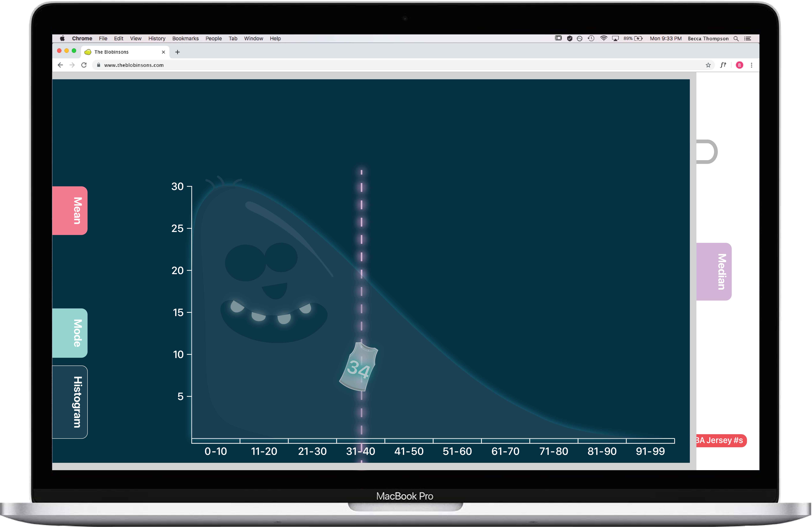
Task: Click the 20 y-axis value
Action: [x=177, y=270]
